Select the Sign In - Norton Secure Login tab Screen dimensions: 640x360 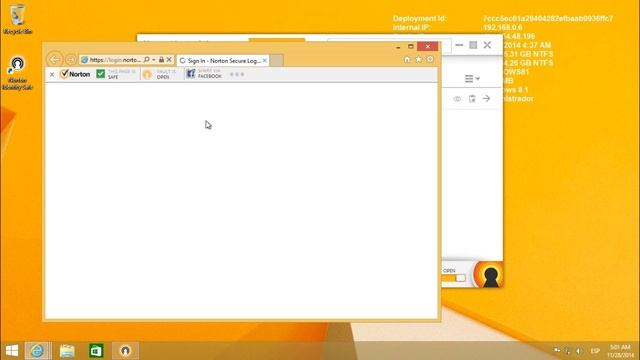[x=223, y=60]
